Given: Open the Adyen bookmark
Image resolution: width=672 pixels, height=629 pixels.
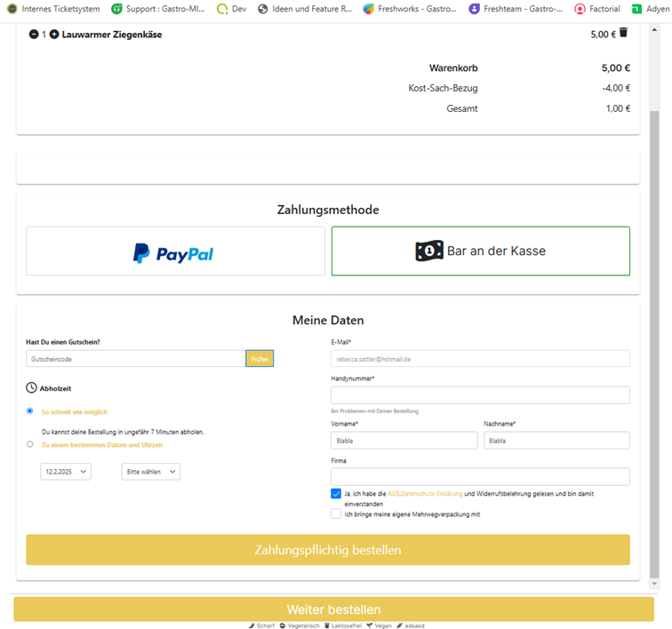Looking at the screenshot, I should [x=651, y=9].
